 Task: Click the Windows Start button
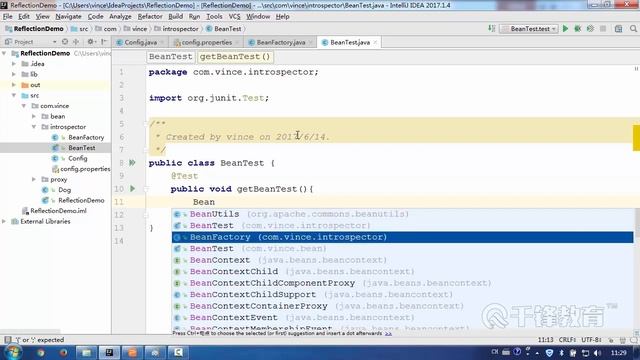click(x=13, y=352)
